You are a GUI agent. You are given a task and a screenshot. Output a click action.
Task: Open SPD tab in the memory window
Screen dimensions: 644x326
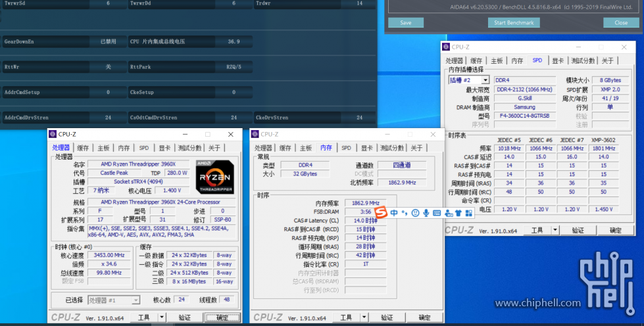tap(346, 148)
